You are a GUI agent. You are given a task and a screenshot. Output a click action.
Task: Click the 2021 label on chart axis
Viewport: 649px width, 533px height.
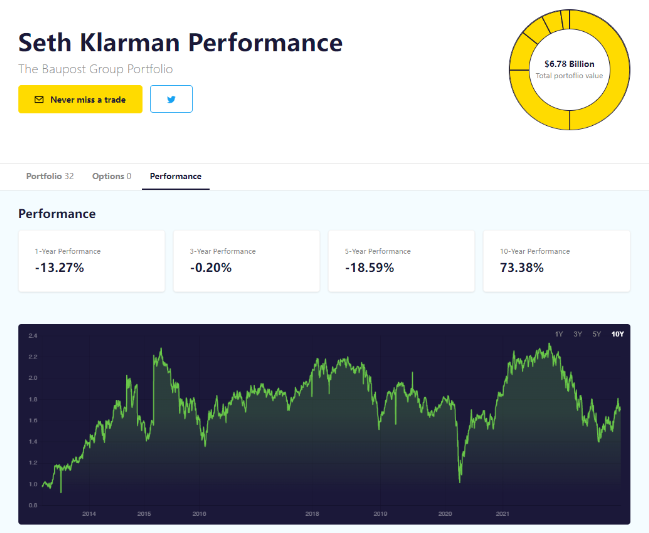pos(502,514)
